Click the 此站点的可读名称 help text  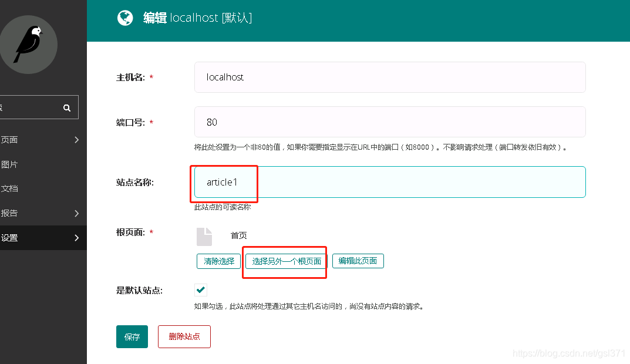click(x=223, y=207)
